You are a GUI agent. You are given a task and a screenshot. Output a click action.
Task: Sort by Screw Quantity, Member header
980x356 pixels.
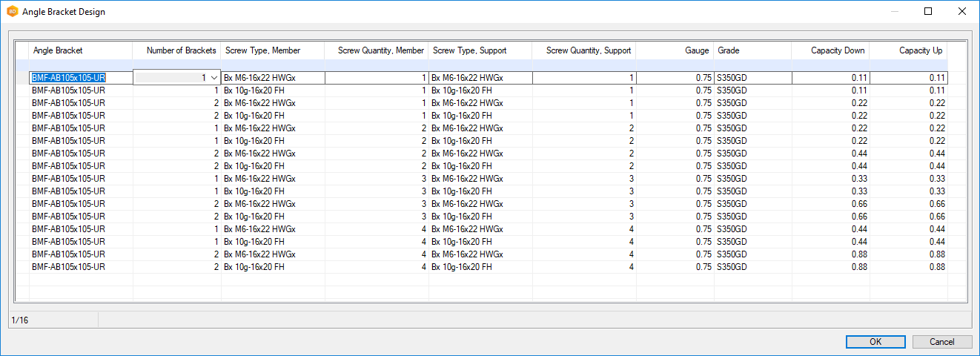pyautogui.click(x=377, y=50)
